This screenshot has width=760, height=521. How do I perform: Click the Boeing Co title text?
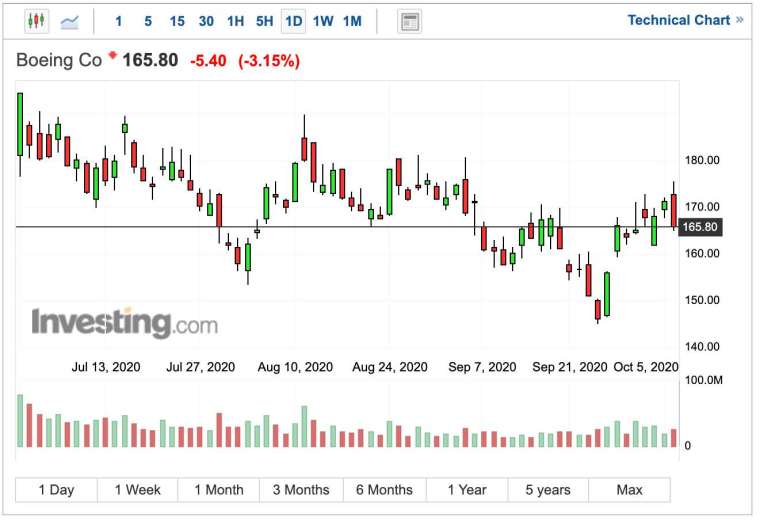coord(59,60)
